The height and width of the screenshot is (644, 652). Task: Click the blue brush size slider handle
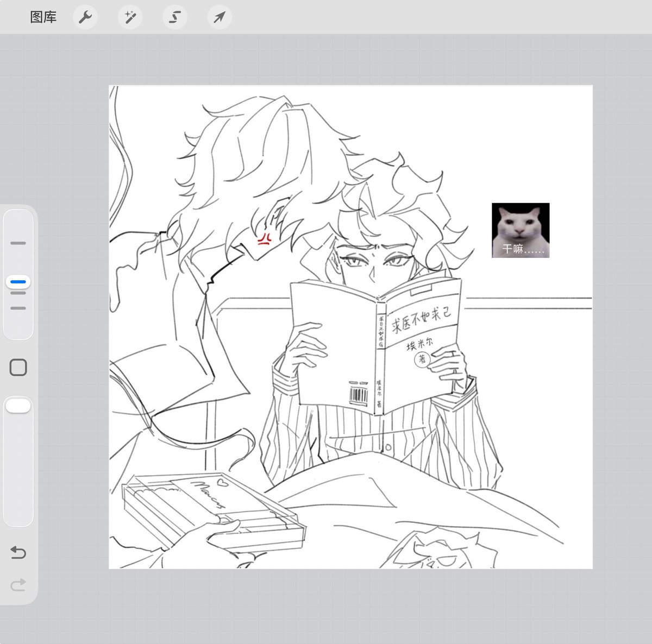click(18, 282)
